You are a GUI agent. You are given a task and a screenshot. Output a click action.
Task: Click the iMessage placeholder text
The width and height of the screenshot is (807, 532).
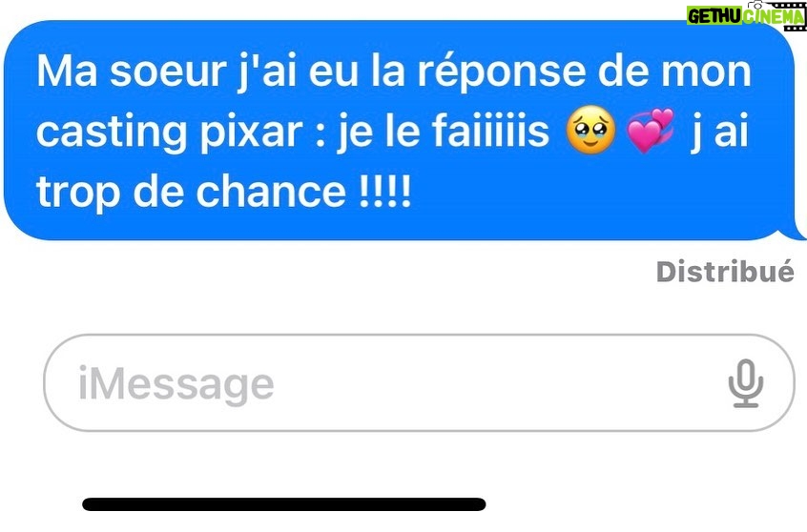[176, 384]
